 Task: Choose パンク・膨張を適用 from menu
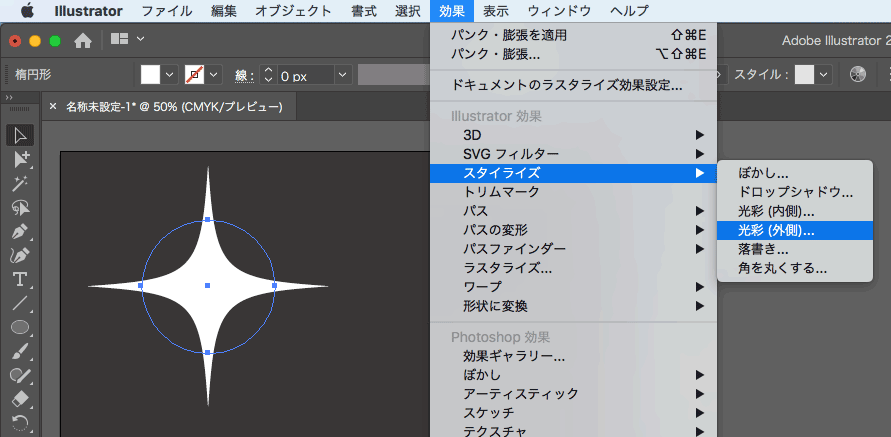coord(573,35)
